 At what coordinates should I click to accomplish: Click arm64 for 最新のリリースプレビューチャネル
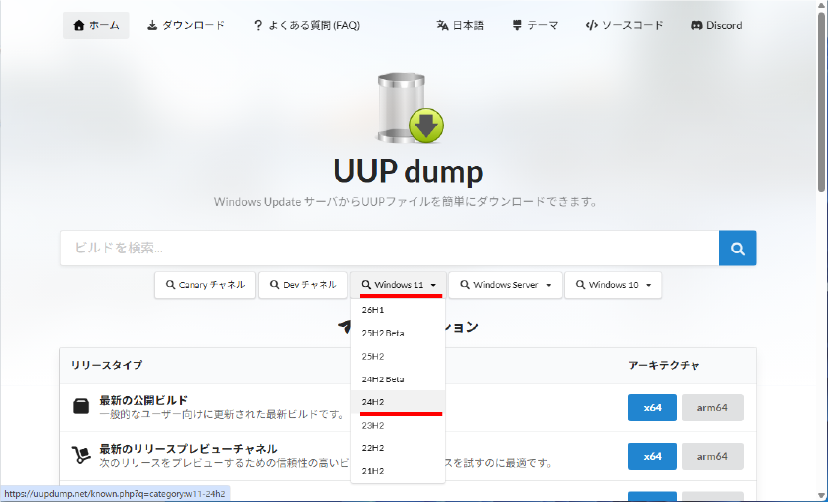712,457
